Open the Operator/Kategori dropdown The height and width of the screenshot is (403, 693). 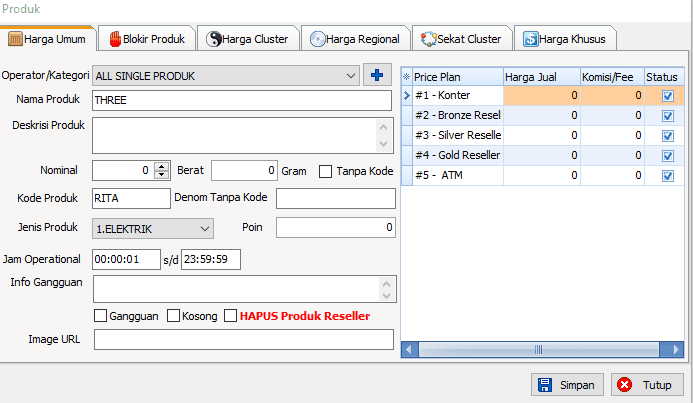coord(350,75)
